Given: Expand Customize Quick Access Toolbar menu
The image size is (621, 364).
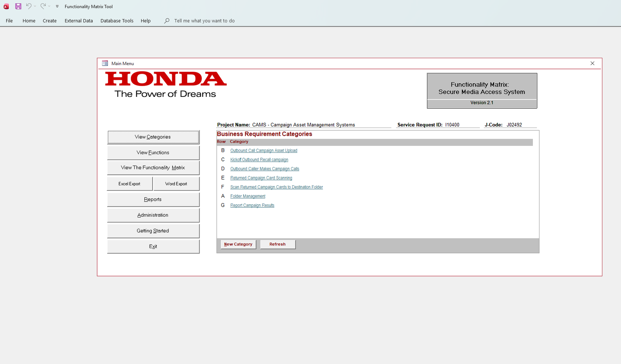Looking at the screenshot, I should 57,6.
